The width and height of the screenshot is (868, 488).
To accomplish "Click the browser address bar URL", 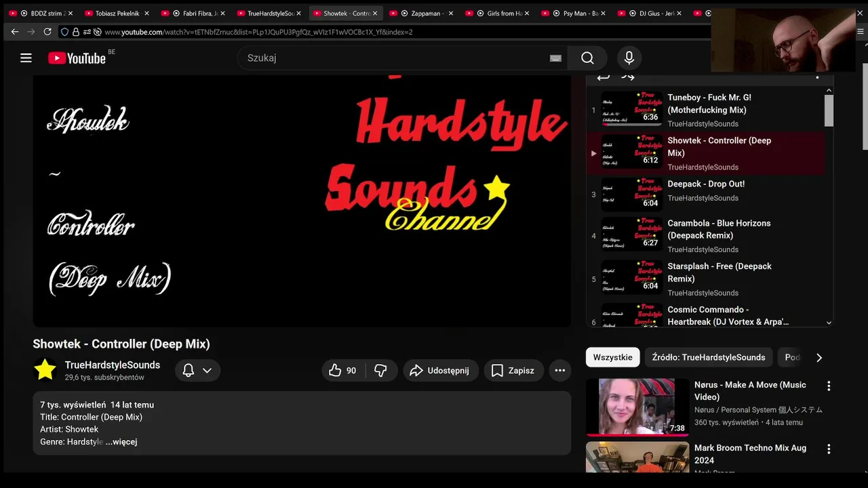I will (x=258, y=32).
